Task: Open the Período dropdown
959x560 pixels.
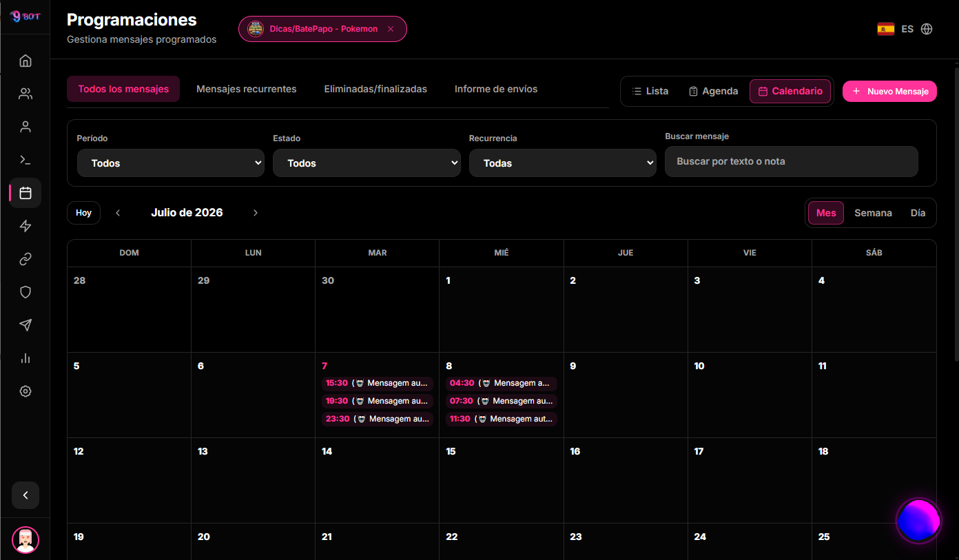Action: click(171, 163)
